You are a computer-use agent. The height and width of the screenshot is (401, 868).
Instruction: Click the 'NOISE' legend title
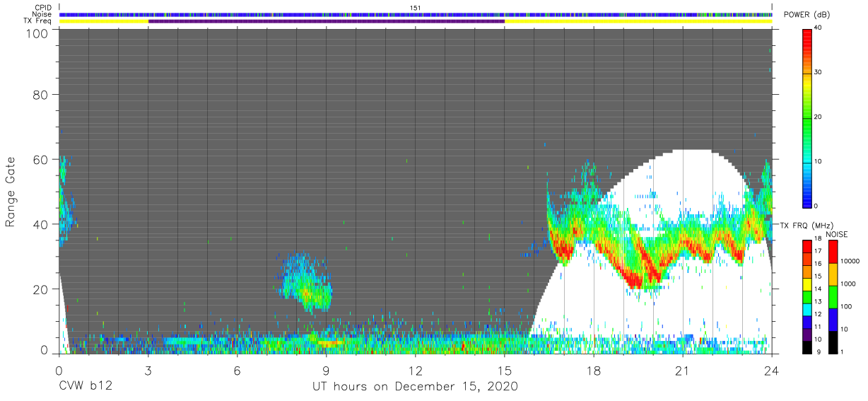coord(835,234)
